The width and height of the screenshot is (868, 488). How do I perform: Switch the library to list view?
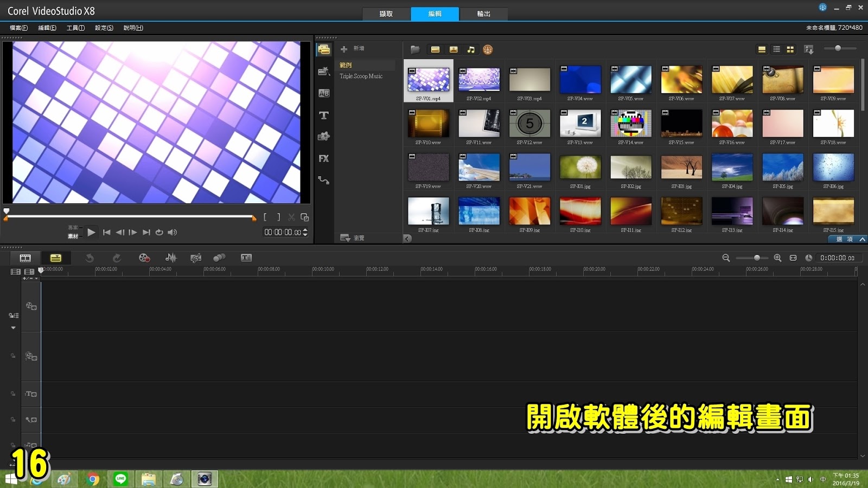(776, 49)
